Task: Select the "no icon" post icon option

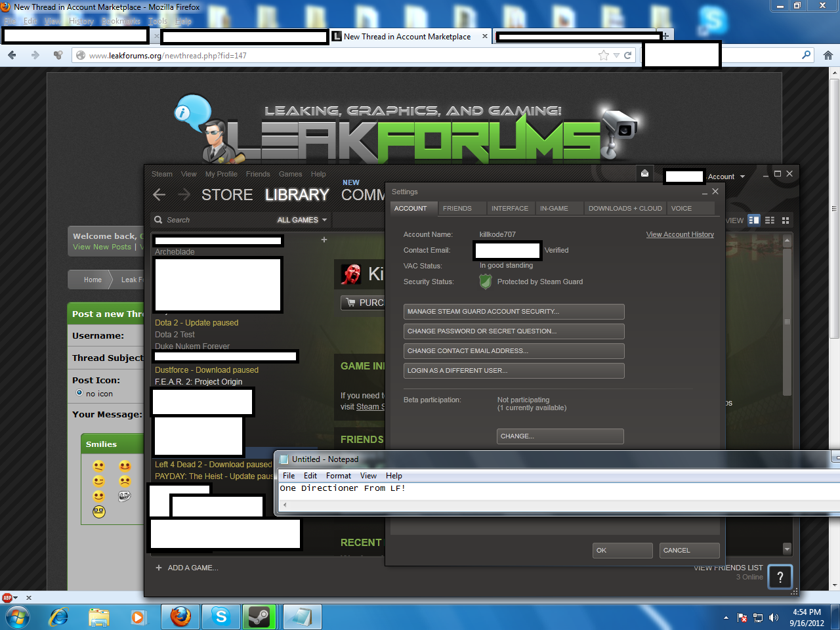Action: 79,393
